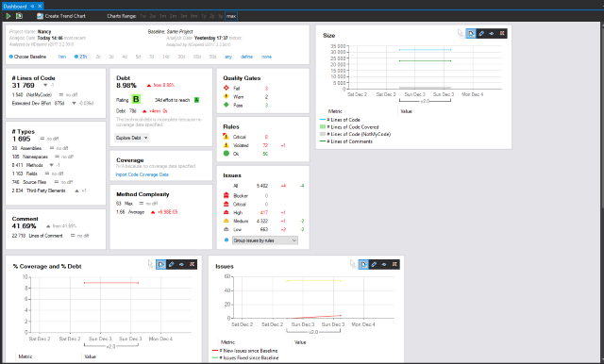Click the Rules Critical warning icon
Screen dimensions: 604x364
click(x=226, y=136)
